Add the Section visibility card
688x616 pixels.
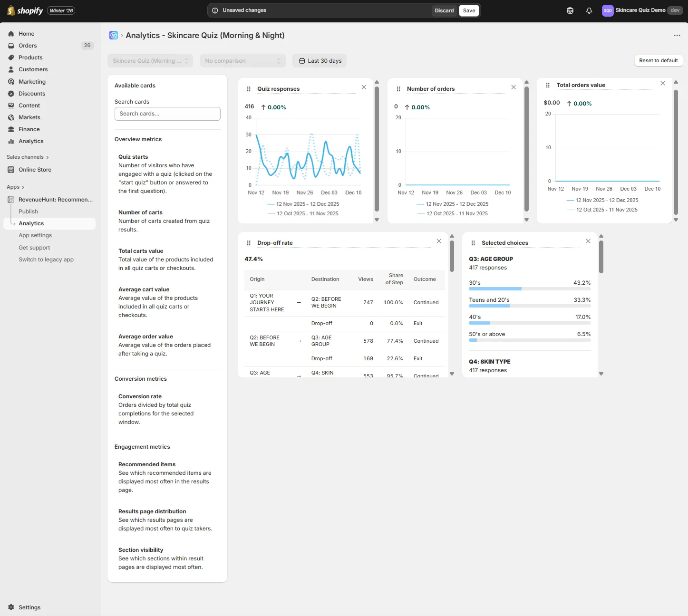coord(167,558)
